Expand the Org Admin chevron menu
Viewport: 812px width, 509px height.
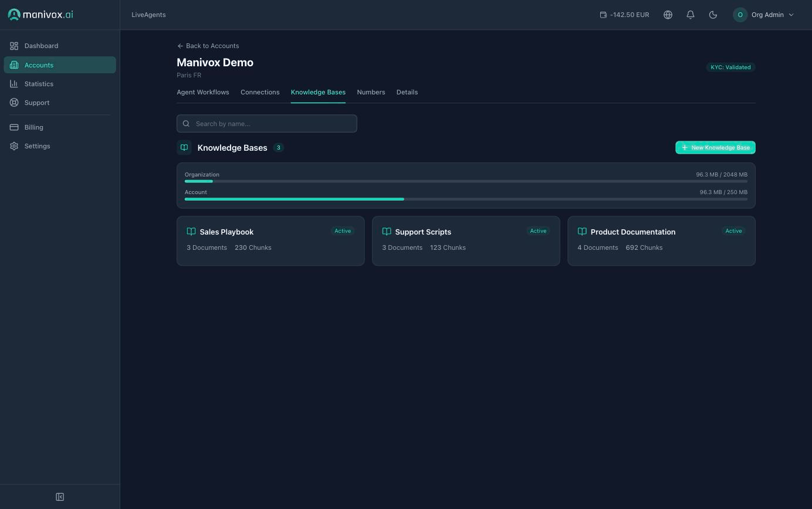coord(791,15)
